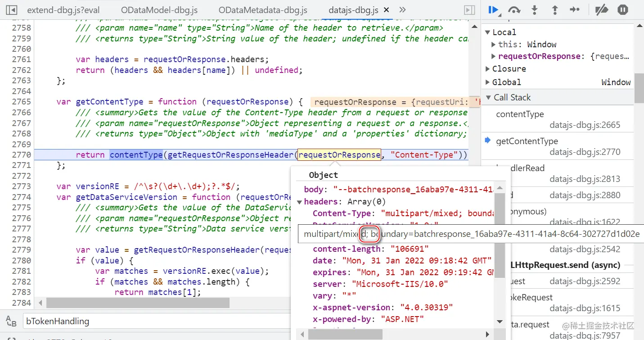Screen dimensions: 644x340
Task: Go to datajs-dbg.js:7957 frame
Action: pyautogui.click(x=585, y=335)
